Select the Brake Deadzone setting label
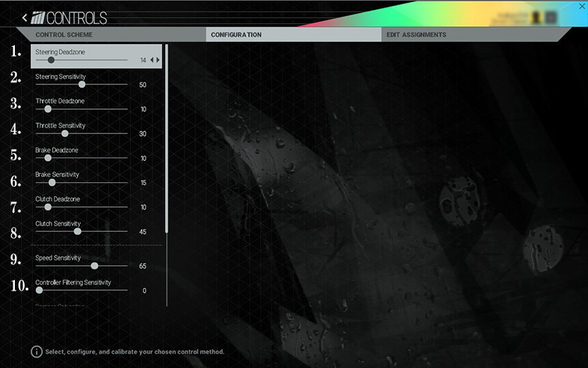Image resolution: width=588 pixels, height=368 pixels. click(57, 150)
